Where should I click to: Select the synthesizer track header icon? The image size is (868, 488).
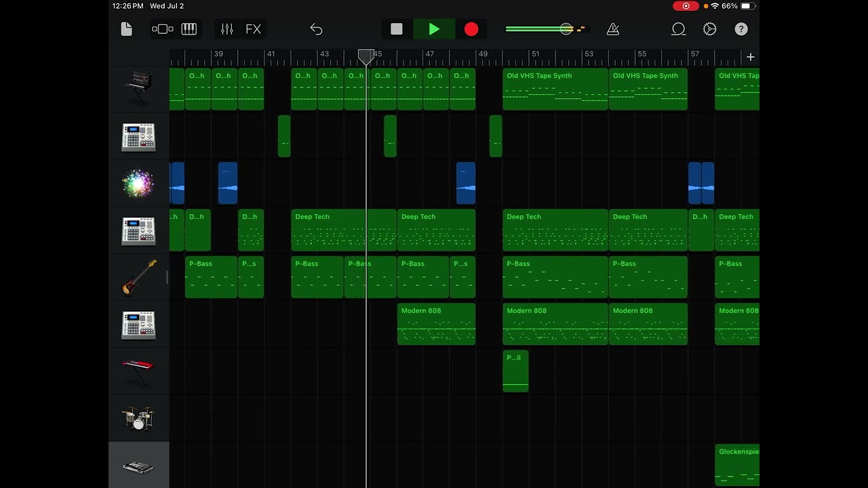click(x=138, y=89)
